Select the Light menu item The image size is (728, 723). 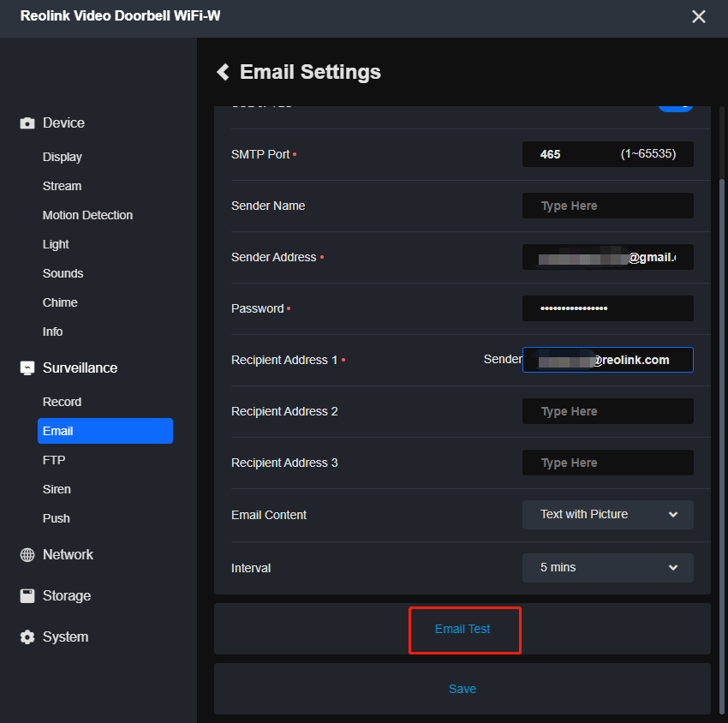(56, 244)
